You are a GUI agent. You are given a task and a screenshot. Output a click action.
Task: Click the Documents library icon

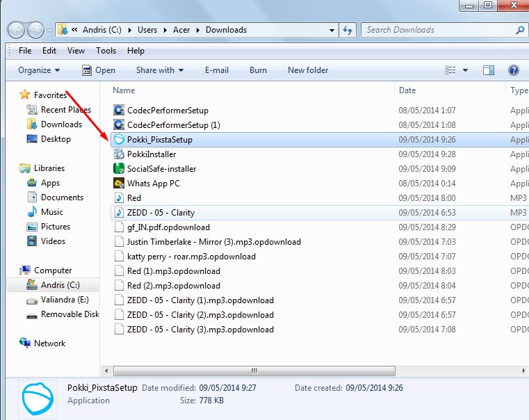click(32, 197)
